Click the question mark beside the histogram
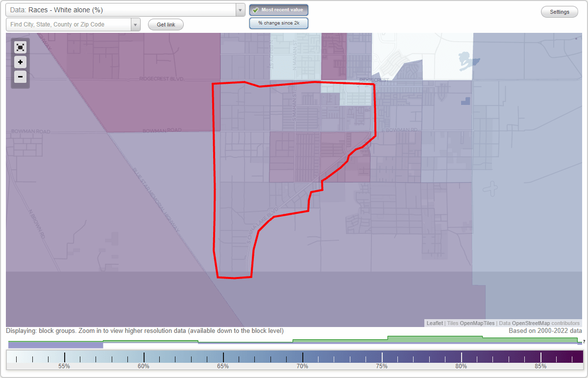This screenshot has height=378, width=588. (584, 342)
